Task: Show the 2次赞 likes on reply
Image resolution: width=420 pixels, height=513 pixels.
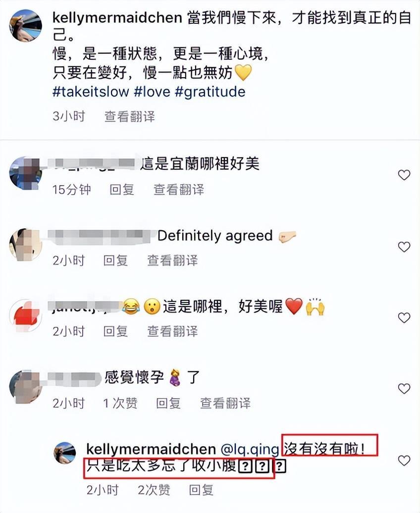Action: tap(154, 490)
